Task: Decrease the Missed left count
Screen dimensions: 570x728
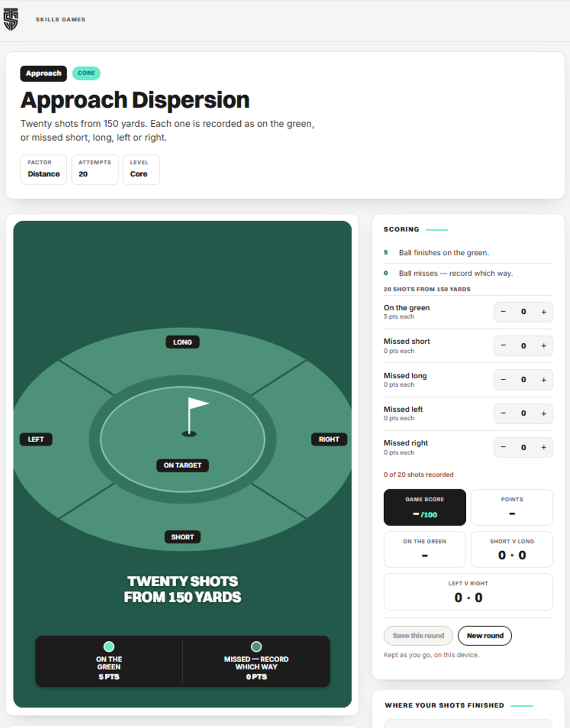Action: click(x=503, y=413)
